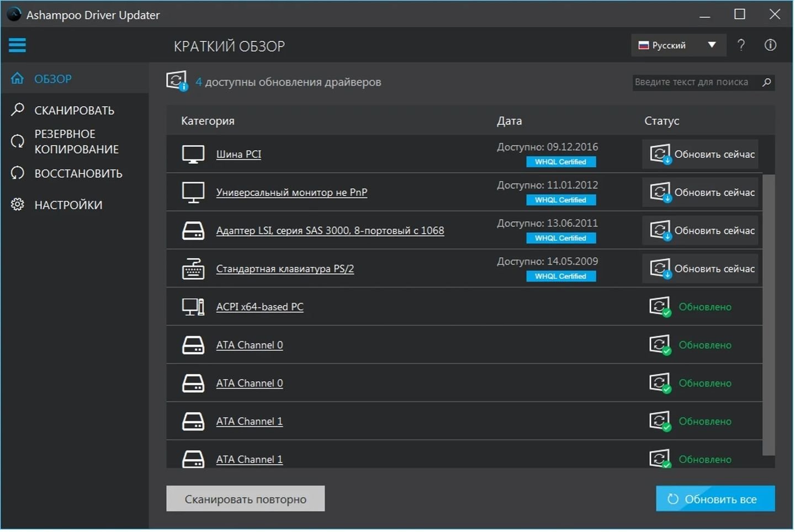This screenshot has width=795, height=532.
Task: Click Обновить сейчас for Адаптер LSI
Action: pyautogui.click(x=701, y=231)
